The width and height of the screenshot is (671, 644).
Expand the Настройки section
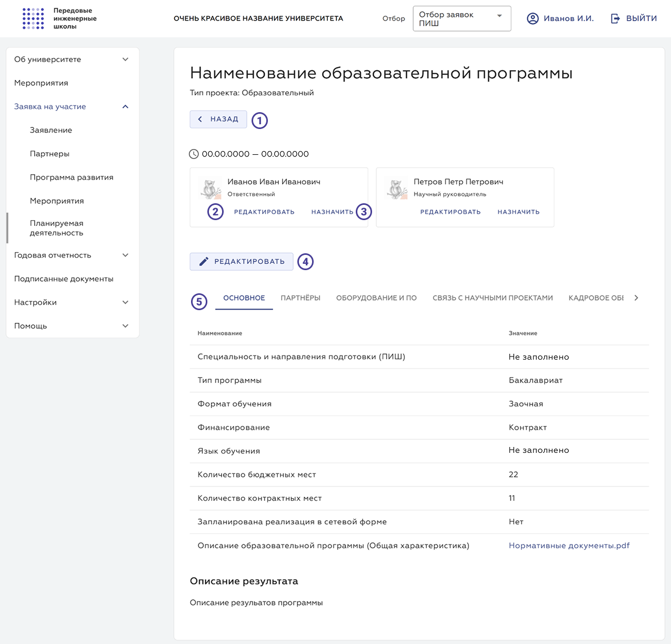coord(125,302)
